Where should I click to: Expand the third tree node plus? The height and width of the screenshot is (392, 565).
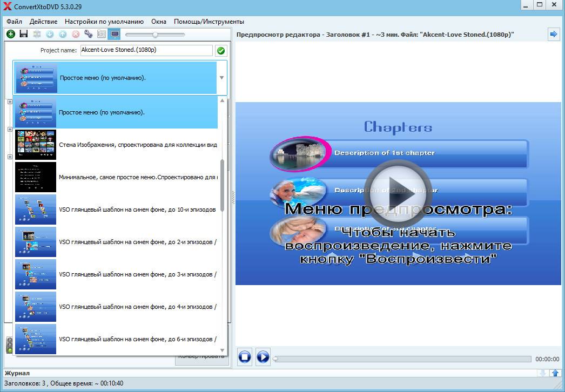(10, 157)
